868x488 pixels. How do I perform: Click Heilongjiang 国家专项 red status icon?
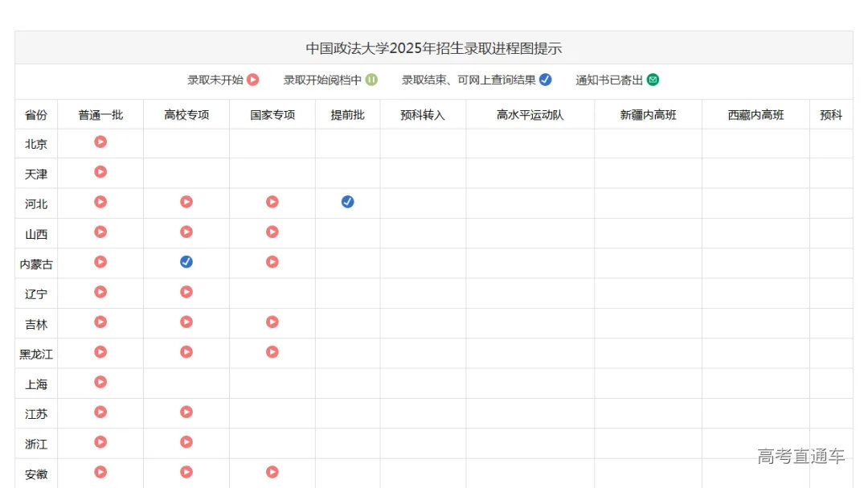tap(272, 351)
